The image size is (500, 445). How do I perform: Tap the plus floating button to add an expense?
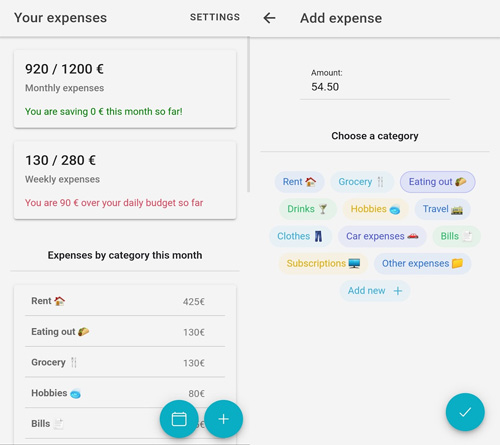(224, 419)
